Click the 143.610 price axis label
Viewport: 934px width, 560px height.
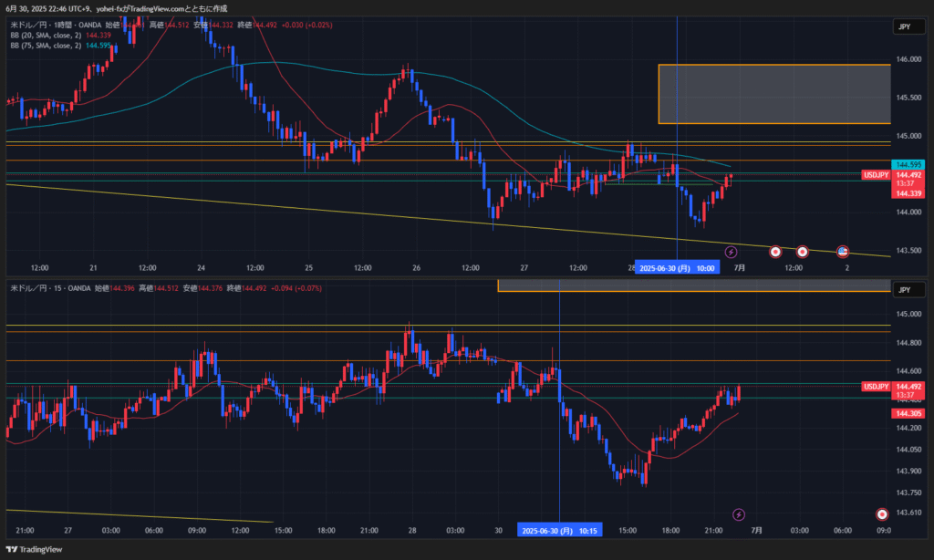[908, 513]
